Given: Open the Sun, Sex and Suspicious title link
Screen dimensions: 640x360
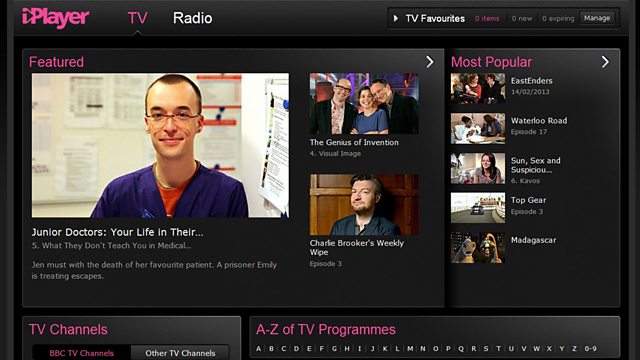Looking at the screenshot, I should pyautogui.click(x=536, y=165).
